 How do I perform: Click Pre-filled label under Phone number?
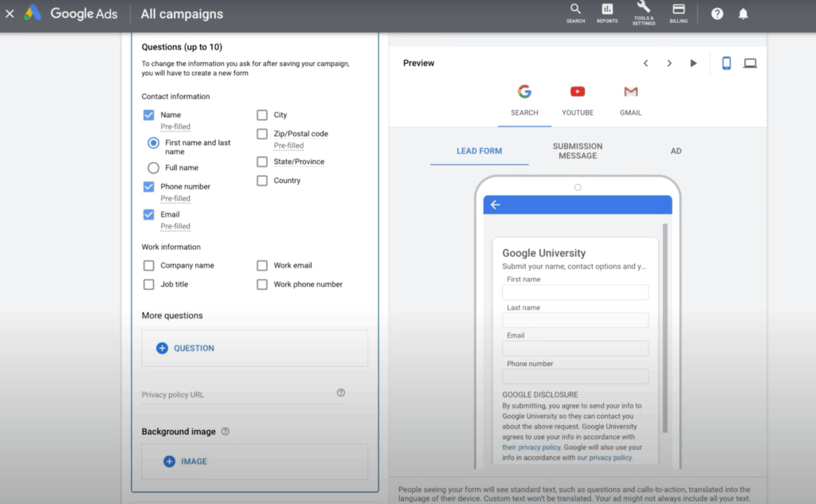(175, 198)
